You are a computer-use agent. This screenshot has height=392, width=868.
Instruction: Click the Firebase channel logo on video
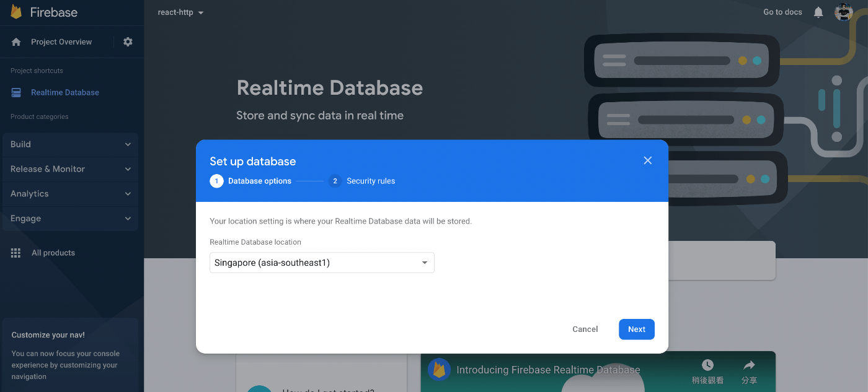[x=439, y=370]
